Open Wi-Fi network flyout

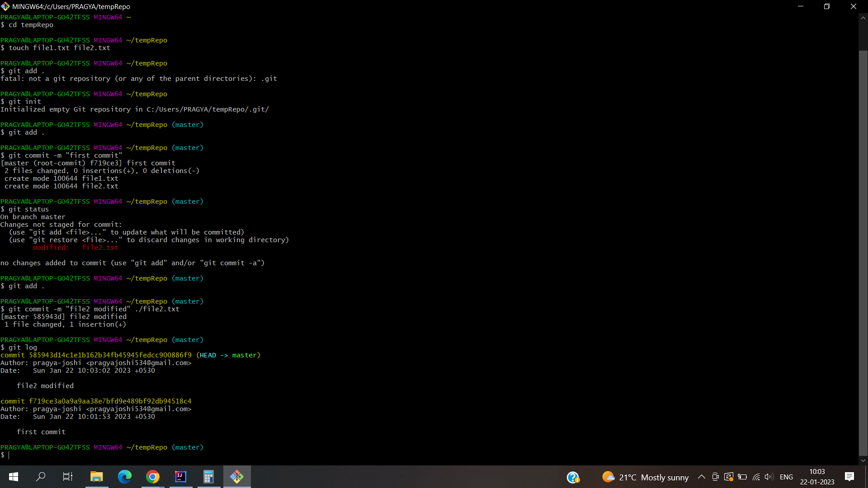(756, 477)
